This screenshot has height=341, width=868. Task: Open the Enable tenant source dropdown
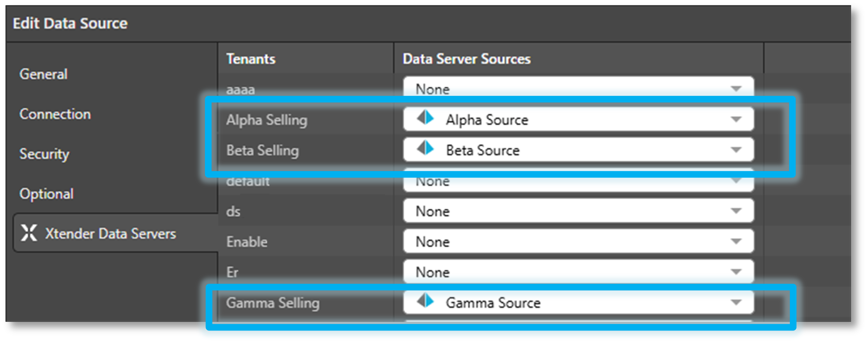(x=578, y=241)
